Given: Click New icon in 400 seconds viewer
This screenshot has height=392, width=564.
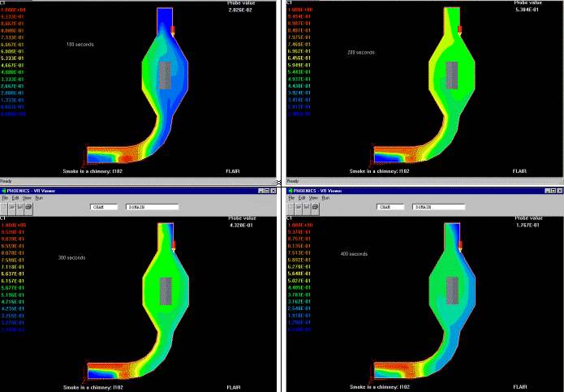Looking at the screenshot, I should click(291, 207).
